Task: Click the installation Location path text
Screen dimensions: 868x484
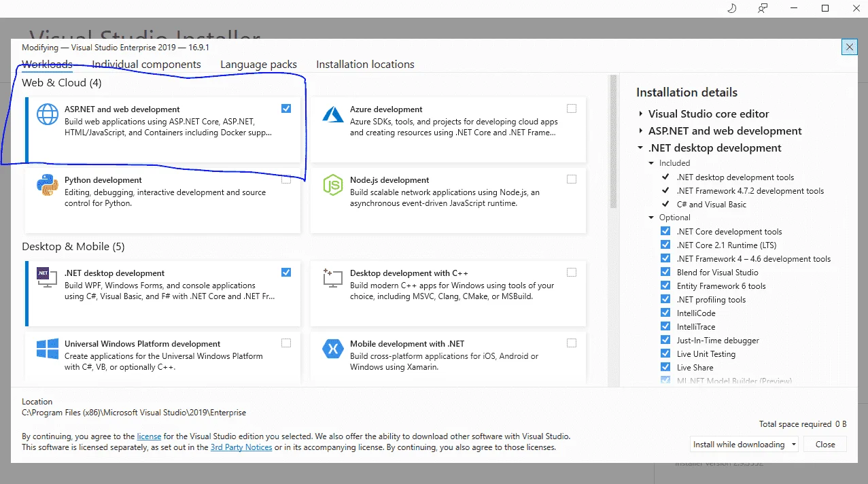Action: coord(134,413)
